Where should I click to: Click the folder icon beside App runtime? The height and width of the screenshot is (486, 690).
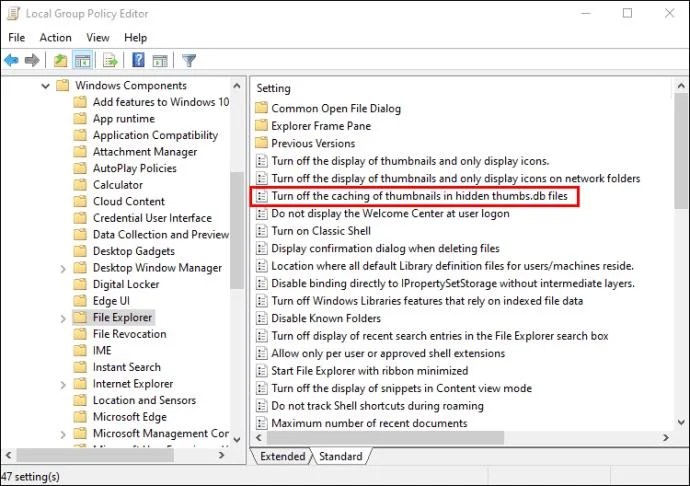(x=80, y=118)
